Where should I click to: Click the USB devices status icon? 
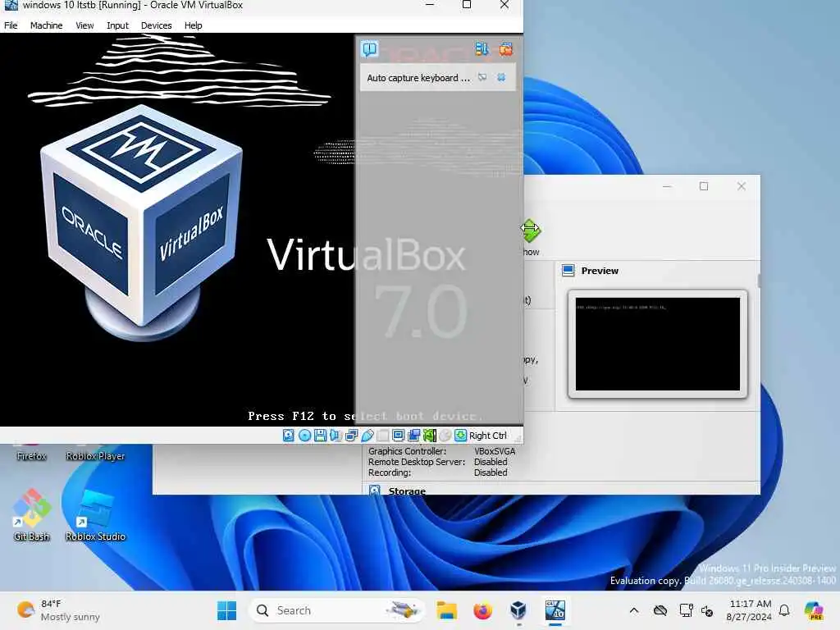click(367, 436)
